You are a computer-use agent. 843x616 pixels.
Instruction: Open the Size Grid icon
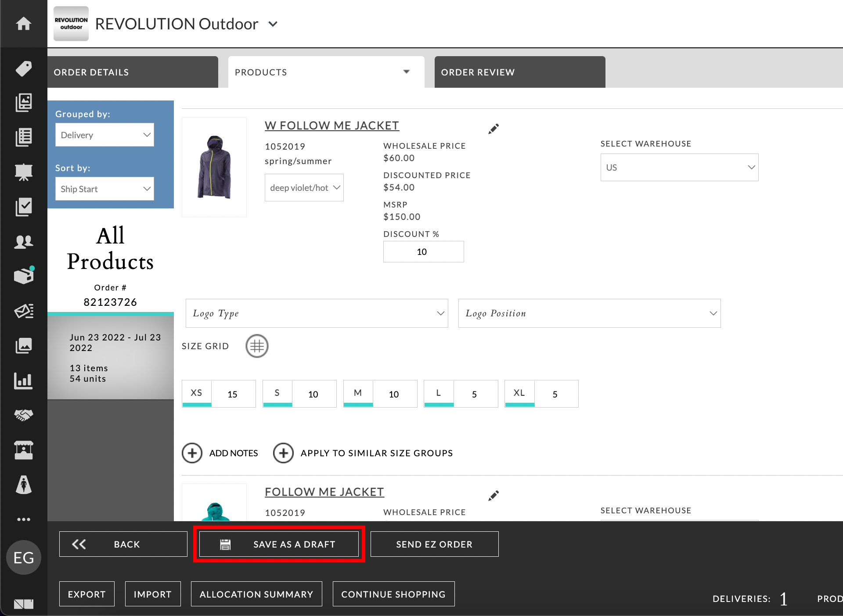(x=257, y=346)
